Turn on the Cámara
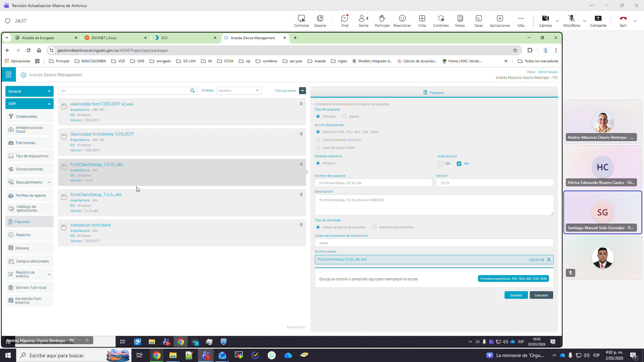This screenshot has height=362, width=644. point(545,21)
